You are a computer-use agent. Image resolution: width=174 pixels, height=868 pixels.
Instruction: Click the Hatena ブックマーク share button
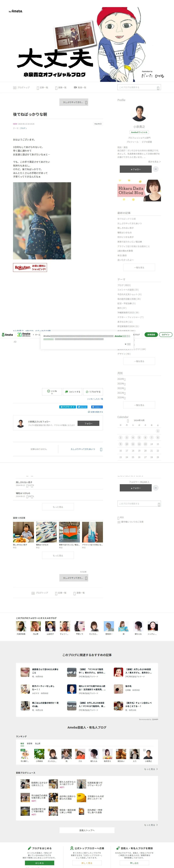(68, 407)
